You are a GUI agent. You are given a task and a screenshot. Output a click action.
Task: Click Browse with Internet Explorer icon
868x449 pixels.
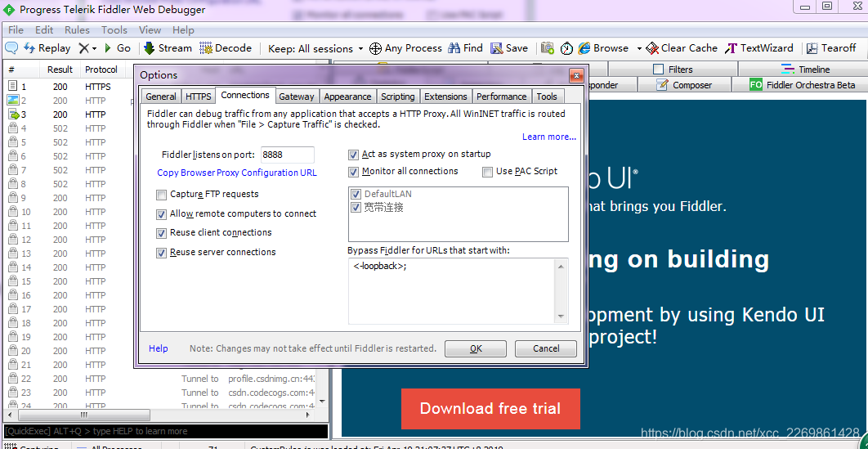coord(603,48)
